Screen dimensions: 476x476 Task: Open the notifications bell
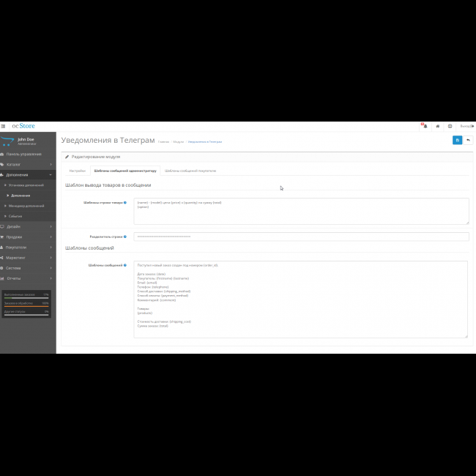pyautogui.click(x=424, y=126)
